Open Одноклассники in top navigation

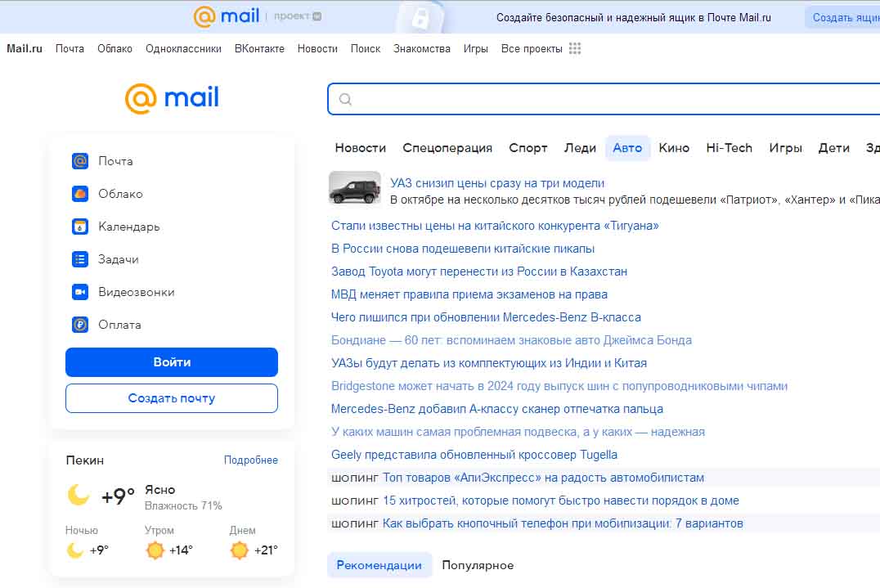click(x=183, y=49)
